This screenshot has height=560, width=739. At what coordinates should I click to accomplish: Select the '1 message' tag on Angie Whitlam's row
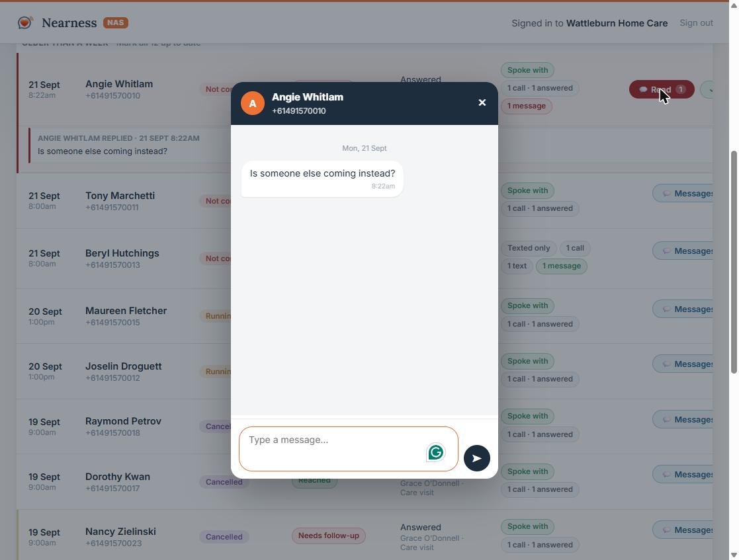point(527,106)
